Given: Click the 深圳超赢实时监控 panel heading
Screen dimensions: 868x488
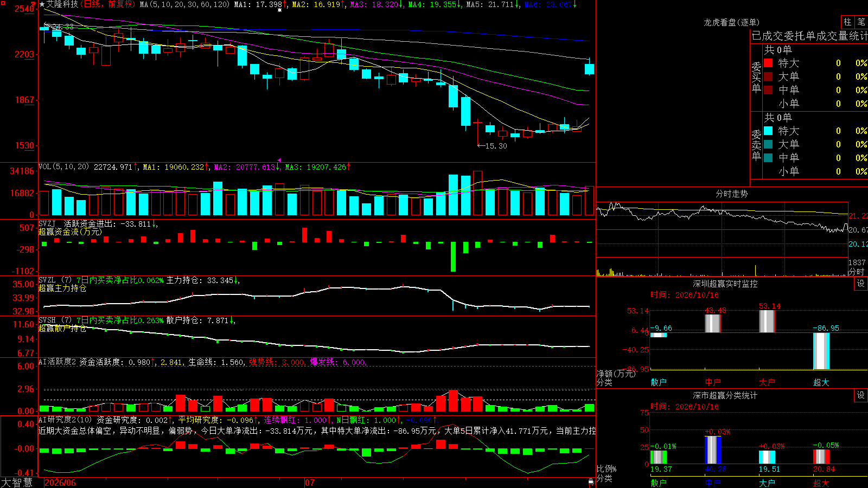Looking at the screenshot, I should [x=725, y=284].
